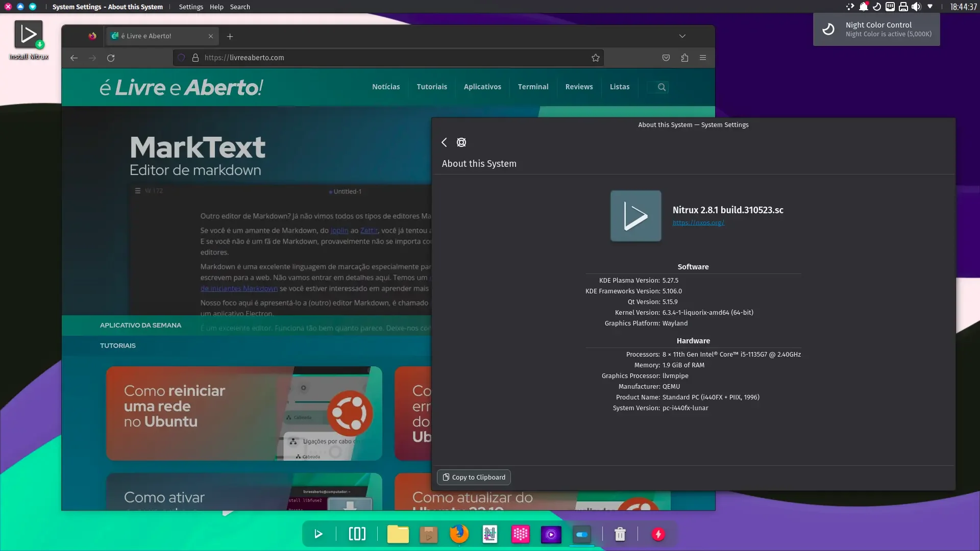Image resolution: width=980 pixels, height=551 pixels.
Task: Open a new Firefox tab
Action: click(230, 36)
